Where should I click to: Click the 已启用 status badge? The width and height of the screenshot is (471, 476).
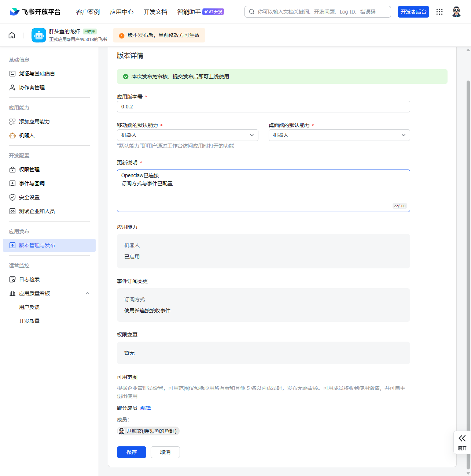(x=90, y=32)
